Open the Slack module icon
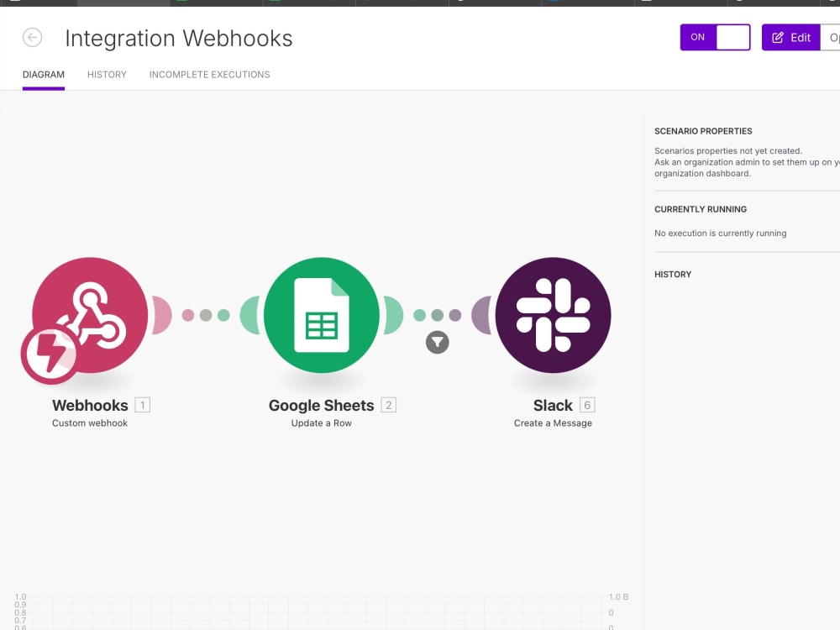Screen dimensions: 840x630 point(553,315)
